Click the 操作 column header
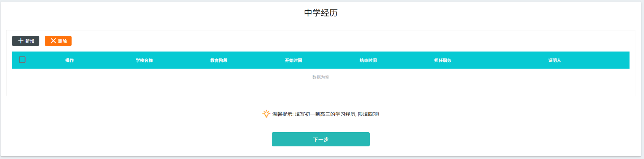This screenshot has width=644, height=159. (70, 60)
